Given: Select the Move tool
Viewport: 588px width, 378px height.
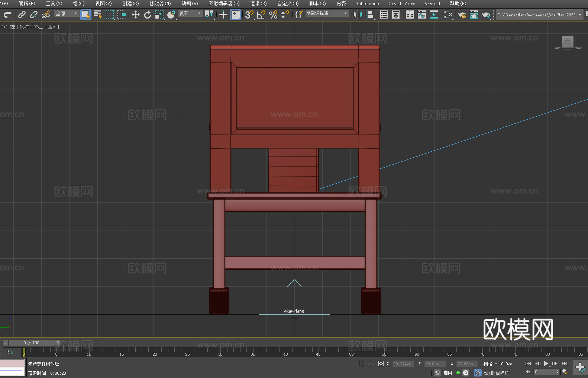Looking at the screenshot, I should 136,14.
